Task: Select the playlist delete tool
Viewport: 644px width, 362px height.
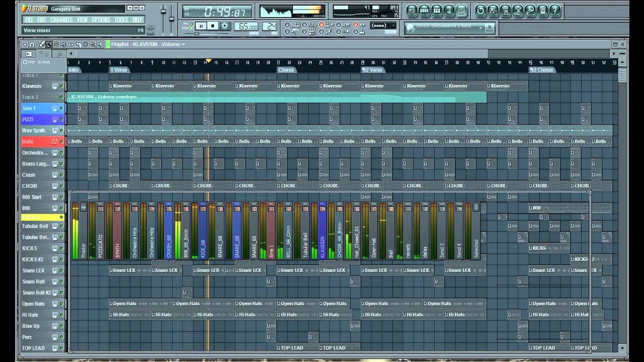Action: point(56,44)
